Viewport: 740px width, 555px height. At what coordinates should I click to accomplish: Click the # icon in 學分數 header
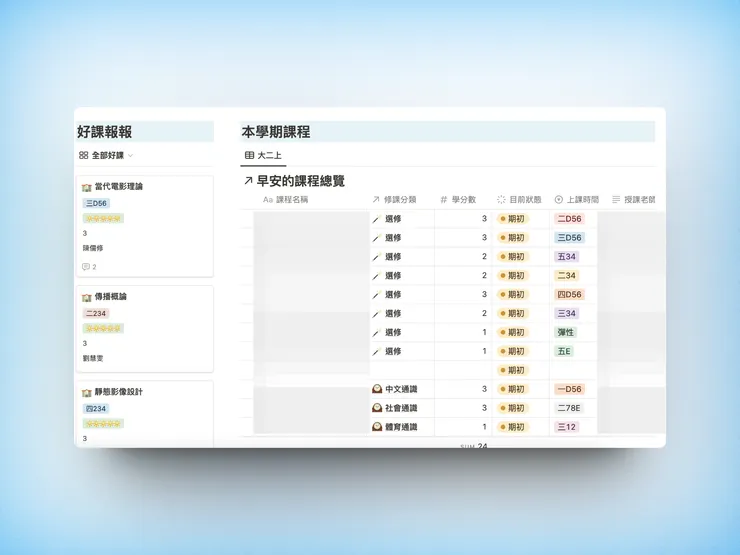[444, 200]
